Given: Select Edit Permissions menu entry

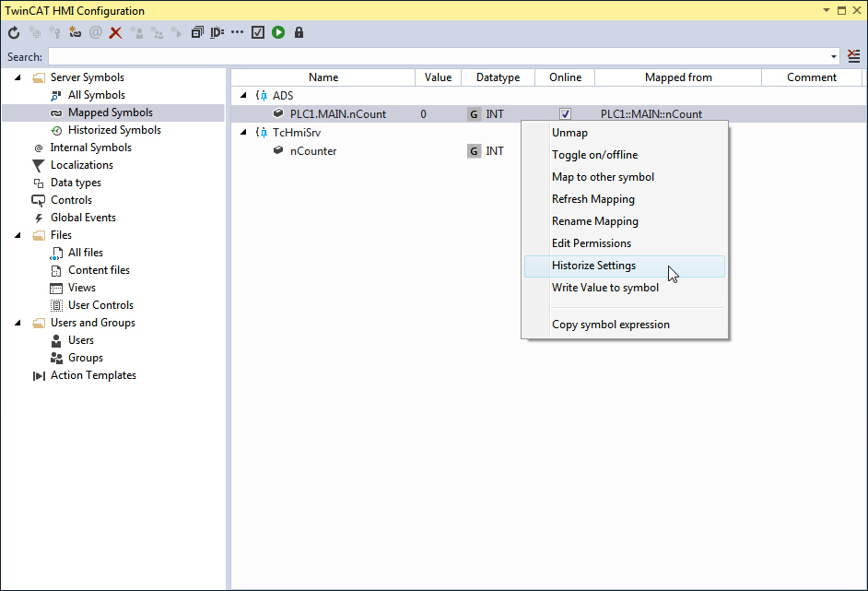Looking at the screenshot, I should click(x=625, y=243).
